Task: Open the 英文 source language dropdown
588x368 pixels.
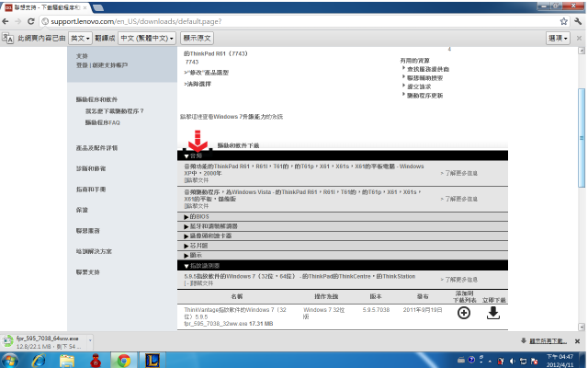Action: (x=80, y=38)
